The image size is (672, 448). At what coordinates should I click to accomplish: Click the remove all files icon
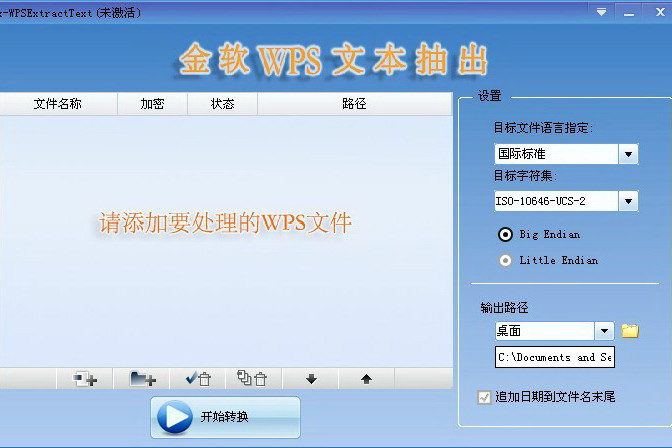(x=253, y=379)
